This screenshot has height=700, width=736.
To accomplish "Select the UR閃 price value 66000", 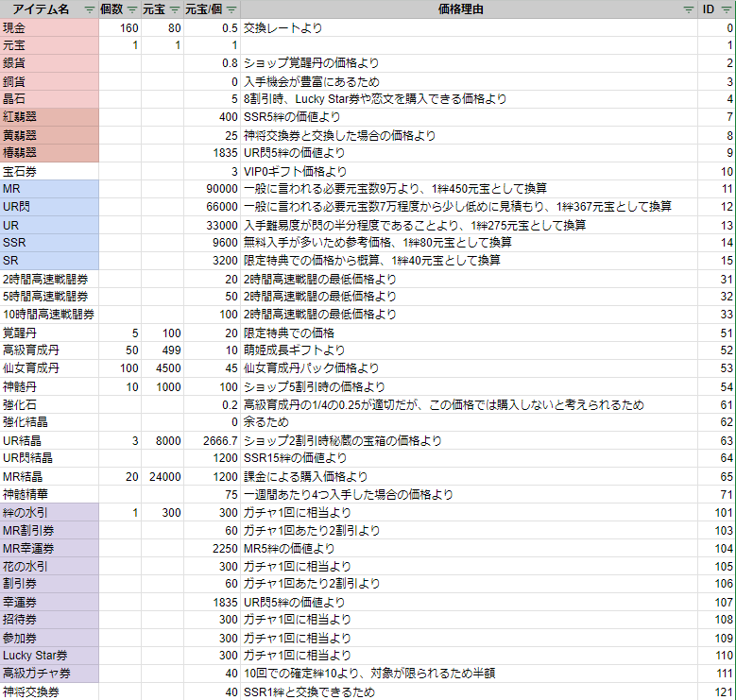I will 213,207.
